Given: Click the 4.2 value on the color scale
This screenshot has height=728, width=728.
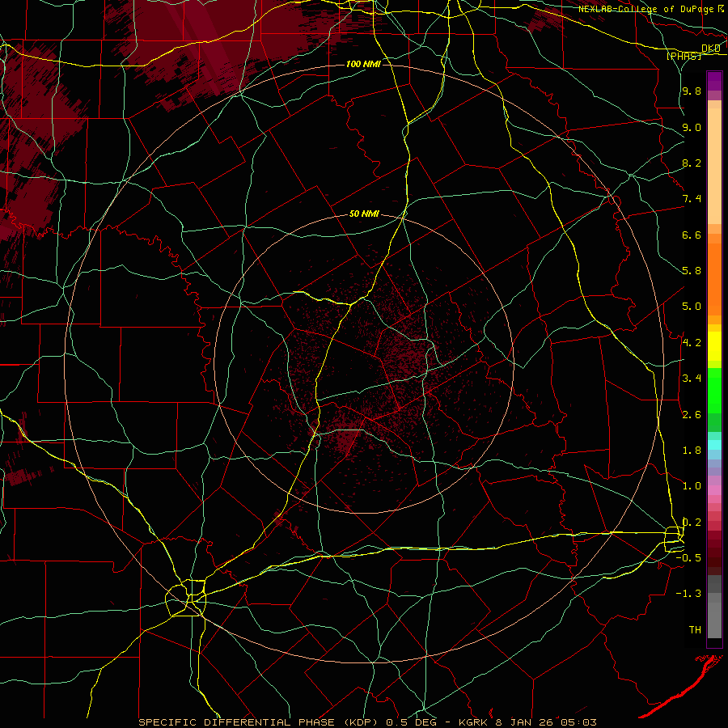Looking at the screenshot, I should [692, 343].
